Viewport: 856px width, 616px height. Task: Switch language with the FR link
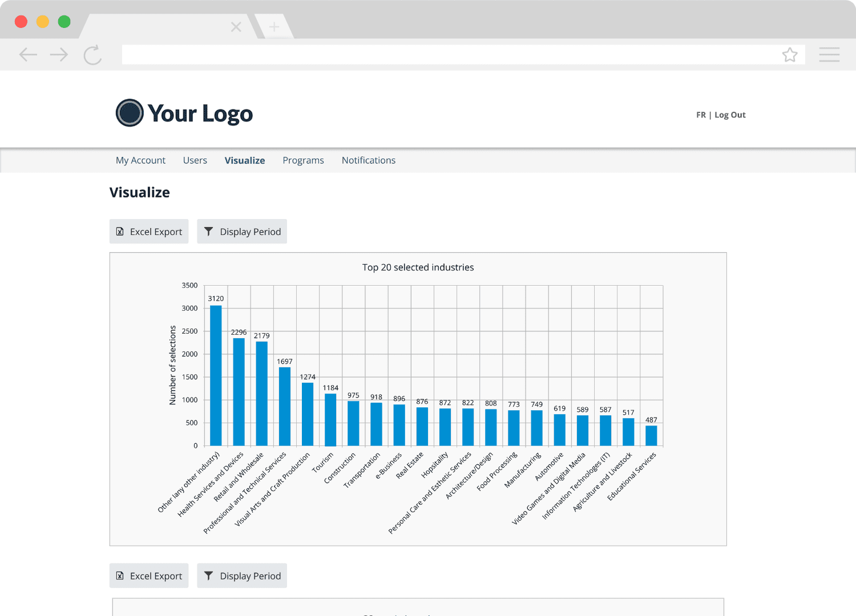(700, 115)
